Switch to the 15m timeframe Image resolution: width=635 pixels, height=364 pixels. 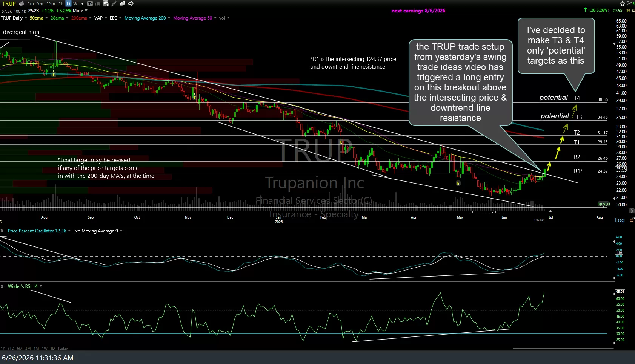[51, 3]
